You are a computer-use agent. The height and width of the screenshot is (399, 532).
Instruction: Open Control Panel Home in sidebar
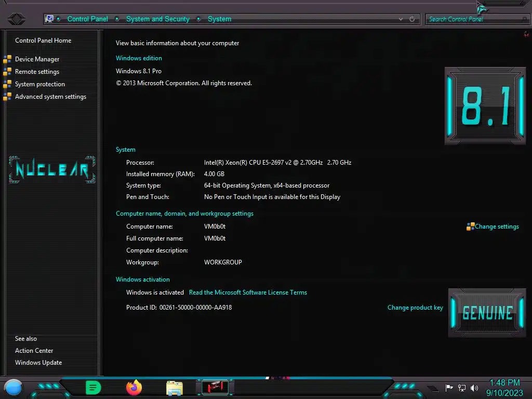43,41
